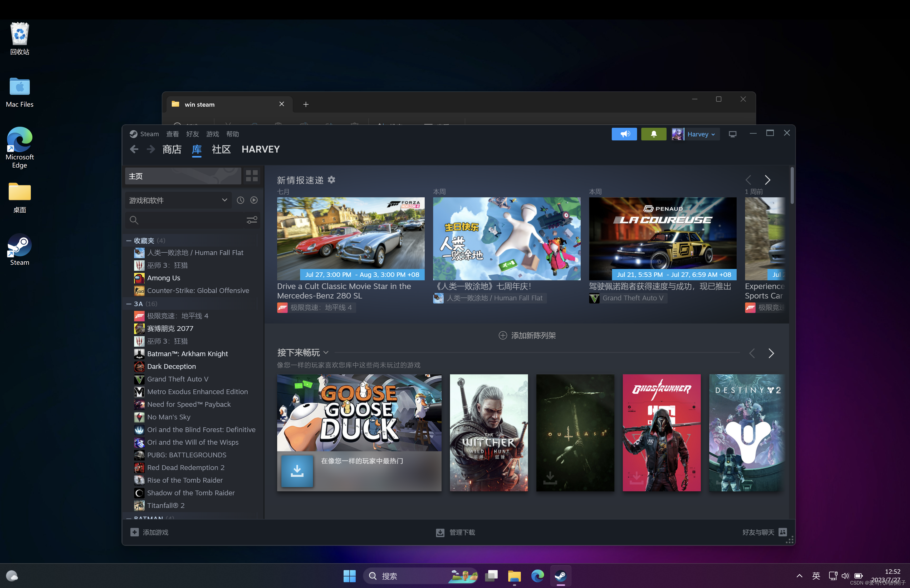Open the Steam menu
This screenshot has width=910, height=588.
[x=149, y=134]
